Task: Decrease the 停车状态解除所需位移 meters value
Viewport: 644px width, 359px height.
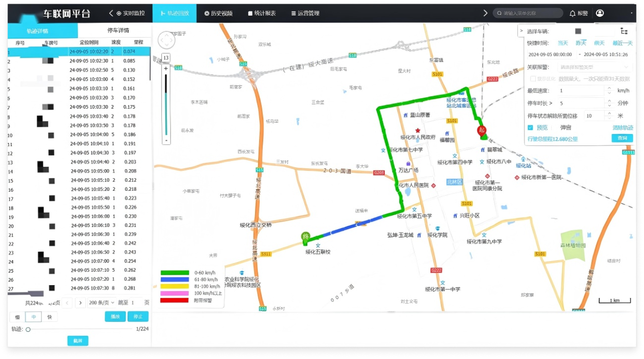Action: click(x=609, y=118)
